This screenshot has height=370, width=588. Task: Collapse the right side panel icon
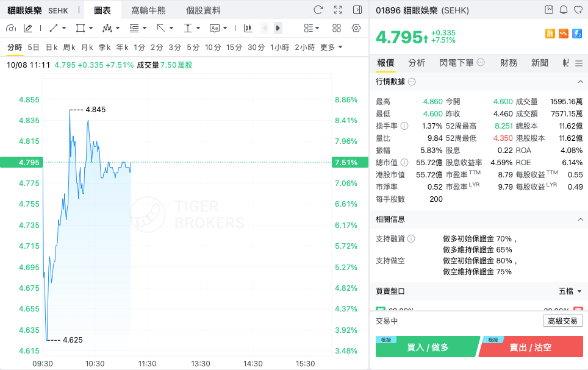click(357, 10)
